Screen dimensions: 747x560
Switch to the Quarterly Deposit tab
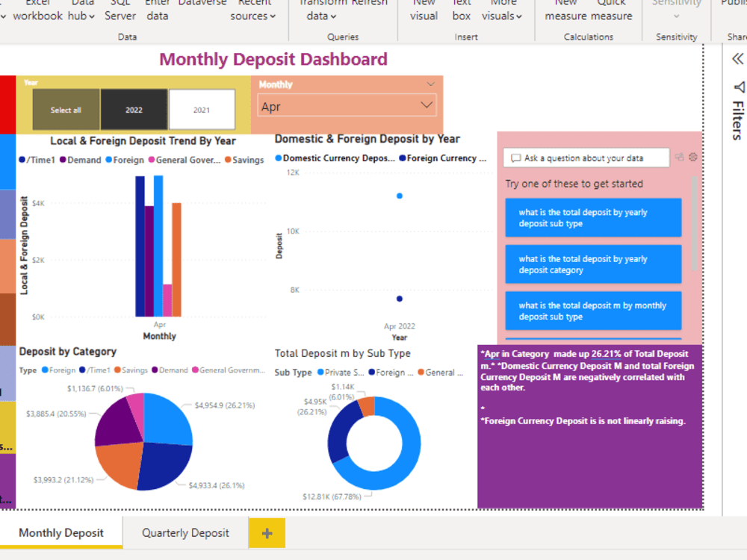[x=184, y=532]
